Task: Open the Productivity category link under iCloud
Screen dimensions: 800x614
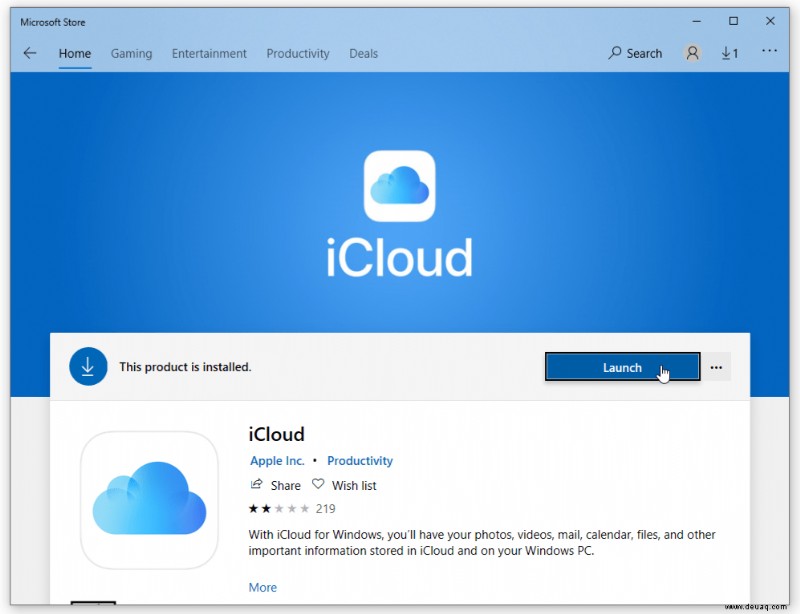Action: tap(360, 461)
